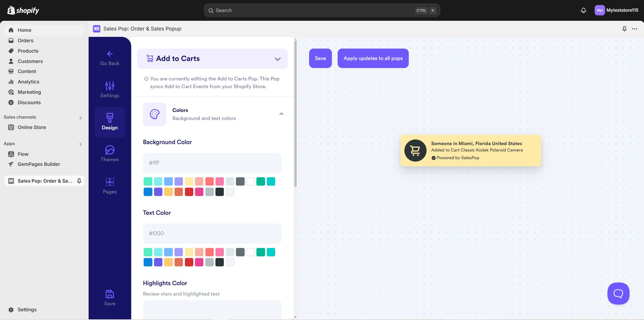Click the Products tag icon
Screen dimensions: 644x320
(x=11, y=51)
